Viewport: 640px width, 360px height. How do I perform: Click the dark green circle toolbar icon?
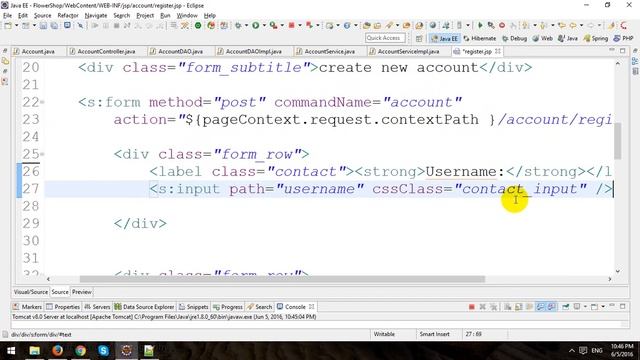click(x=198, y=25)
